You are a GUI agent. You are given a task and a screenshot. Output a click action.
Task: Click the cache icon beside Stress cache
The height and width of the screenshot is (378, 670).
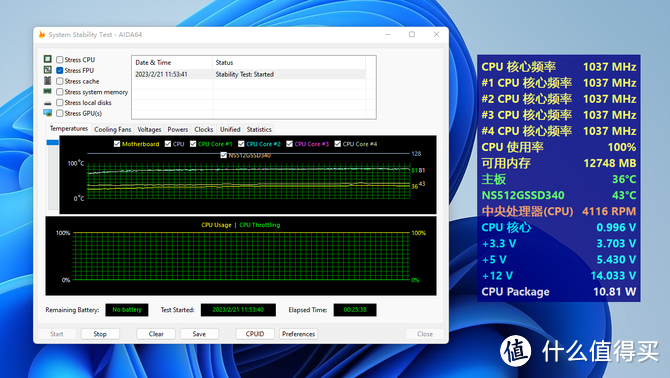[x=47, y=81]
